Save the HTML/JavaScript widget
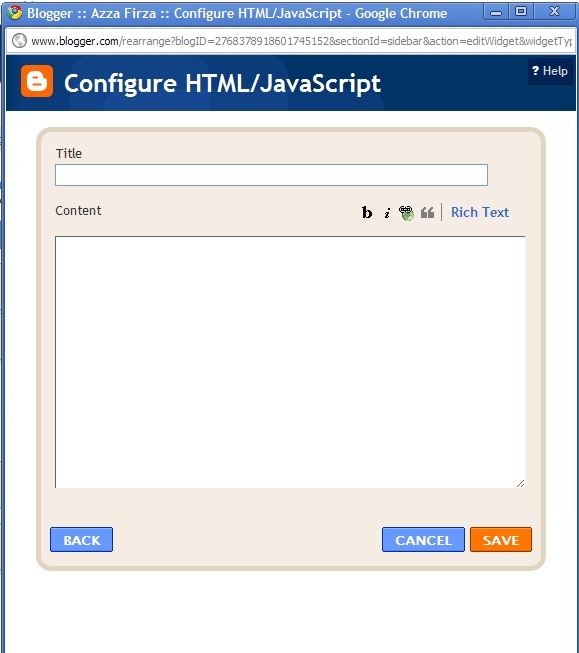Screen dimensions: 579x653 tap(501, 540)
